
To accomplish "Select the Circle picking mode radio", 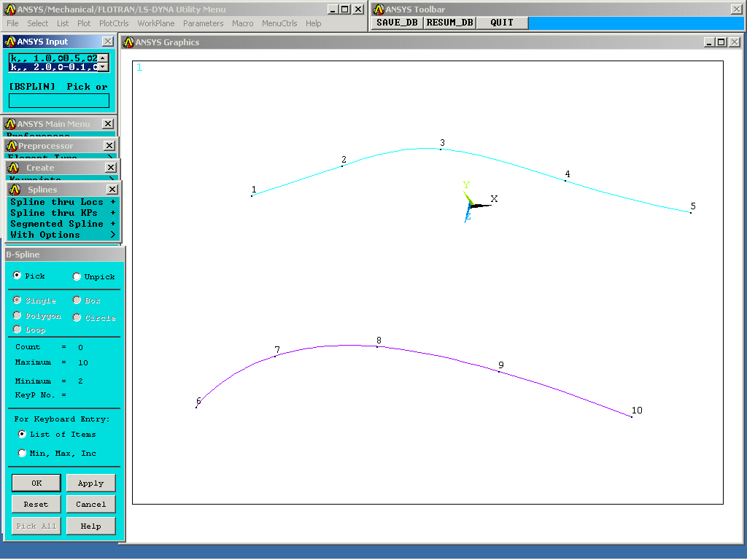I will pos(77,317).
